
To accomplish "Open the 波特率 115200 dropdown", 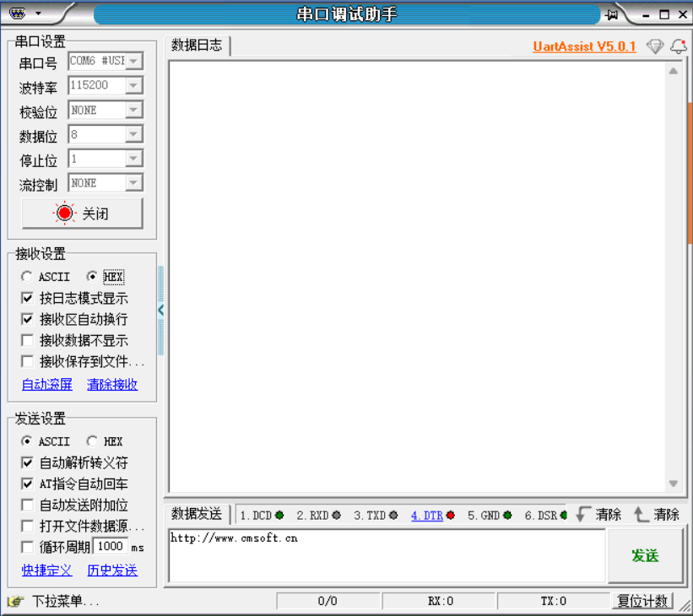I will (x=133, y=85).
